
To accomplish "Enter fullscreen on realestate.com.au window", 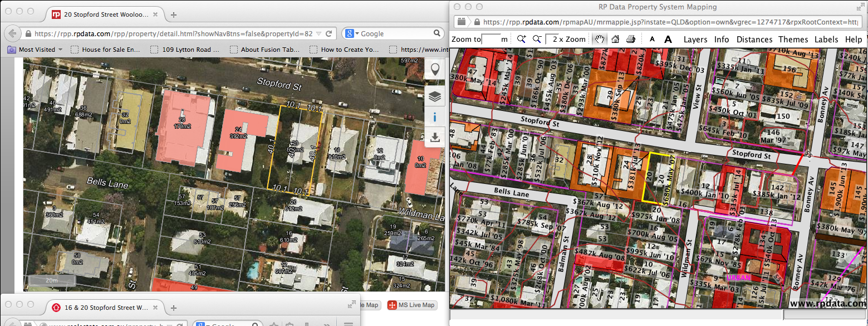I will (x=352, y=304).
